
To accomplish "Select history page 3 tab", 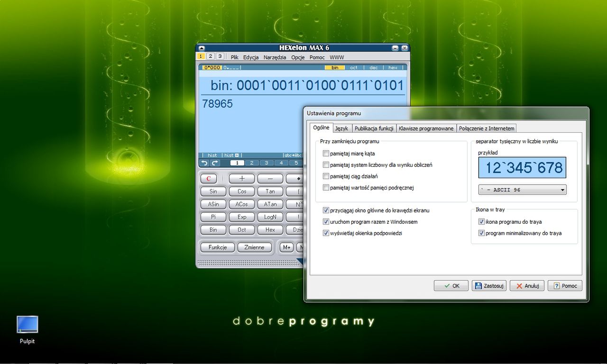I will pos(267,163).
